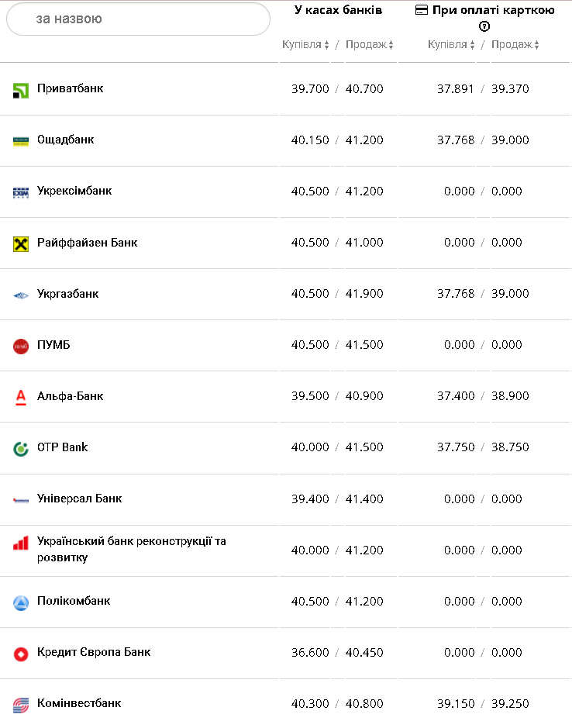The height and width of the screenshot is (728, 572).
Task: Click the help question mark under При оплаті карткою
Action: click(484, 26)
